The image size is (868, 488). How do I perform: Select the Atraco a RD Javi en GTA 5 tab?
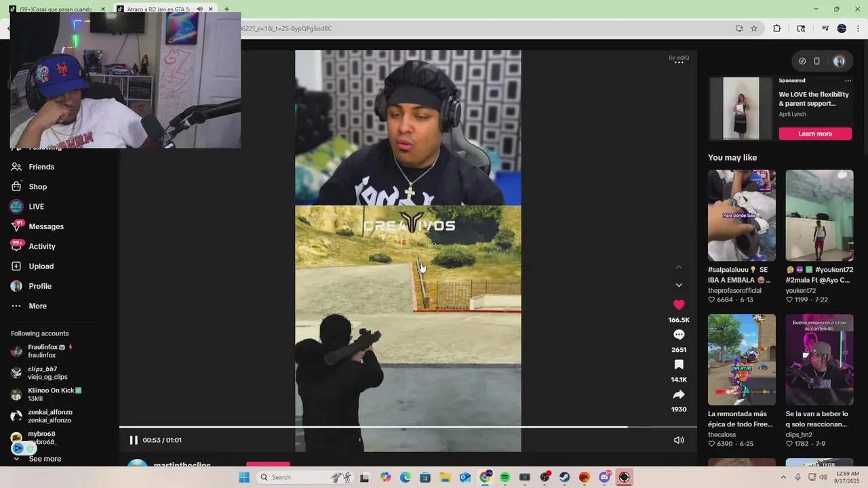point(163,9)
